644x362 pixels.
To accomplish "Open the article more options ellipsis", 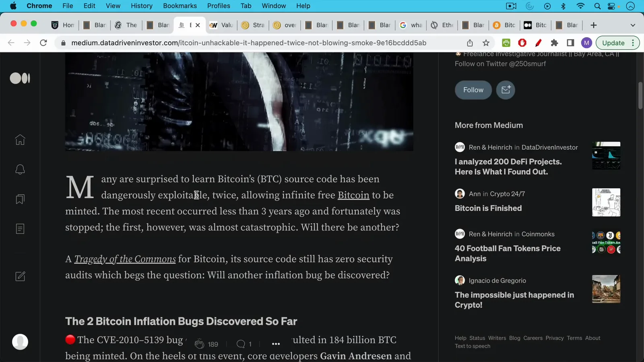I will click(x=276, y=344).
